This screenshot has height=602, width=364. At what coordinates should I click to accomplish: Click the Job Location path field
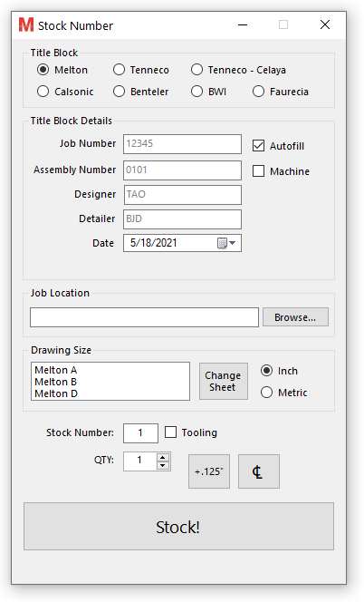click(144, 317)
